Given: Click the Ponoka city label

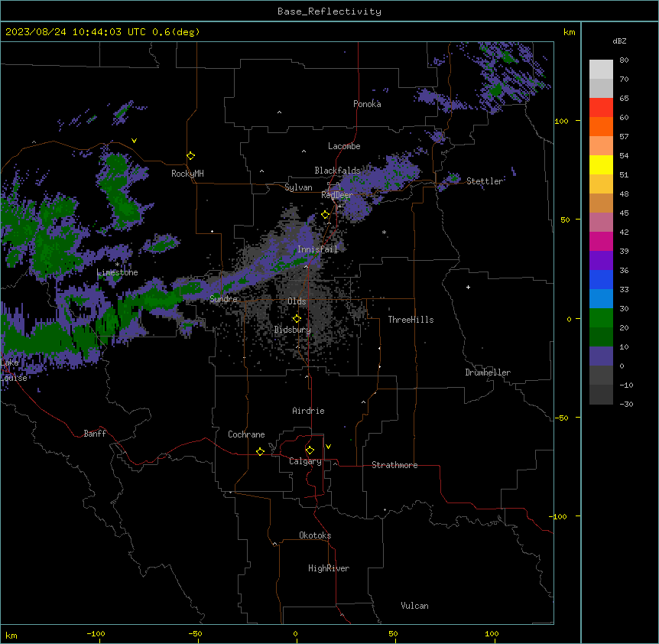Looking at the screenshot, I should tap(367, 104).
